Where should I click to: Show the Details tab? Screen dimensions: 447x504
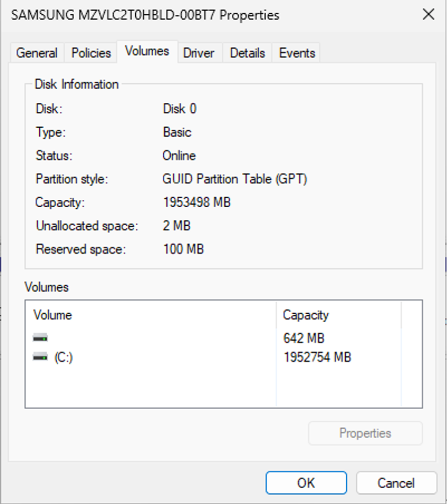[247, 53]
